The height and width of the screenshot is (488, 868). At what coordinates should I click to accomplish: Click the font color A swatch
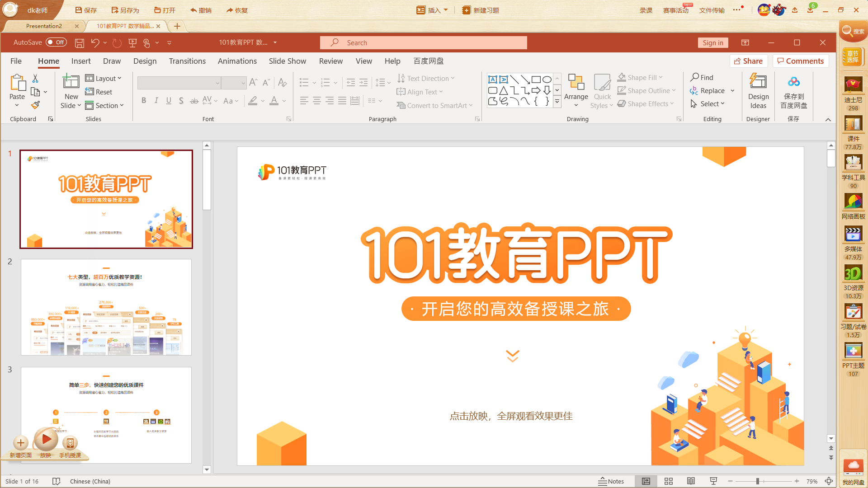(274, 101)
